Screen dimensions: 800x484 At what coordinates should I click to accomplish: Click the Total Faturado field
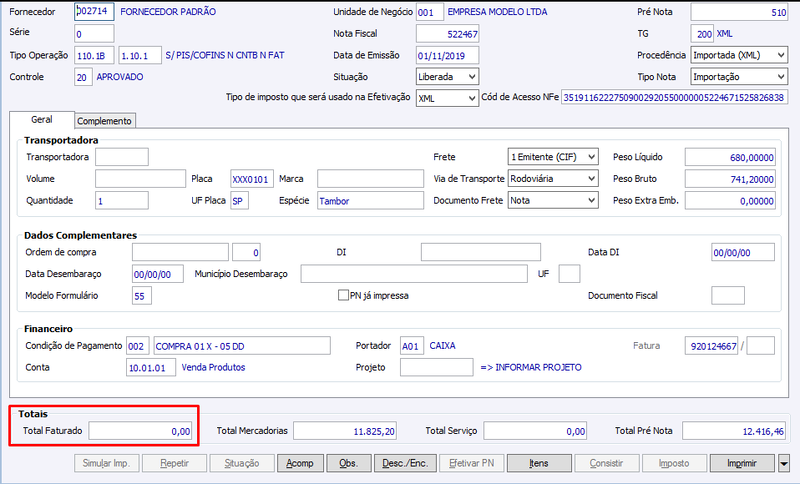140,431
